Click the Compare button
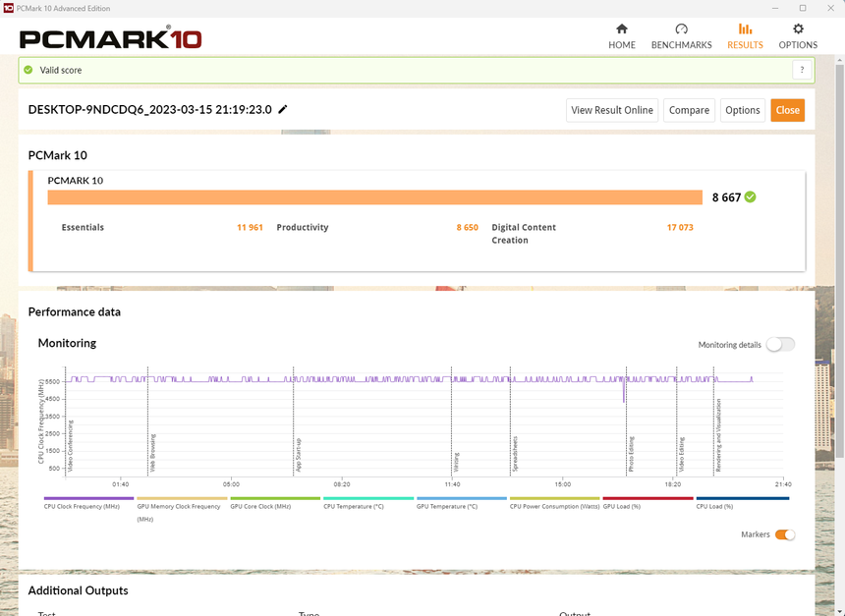The height and width of the screenshot is (616, 845). point(689,110)
